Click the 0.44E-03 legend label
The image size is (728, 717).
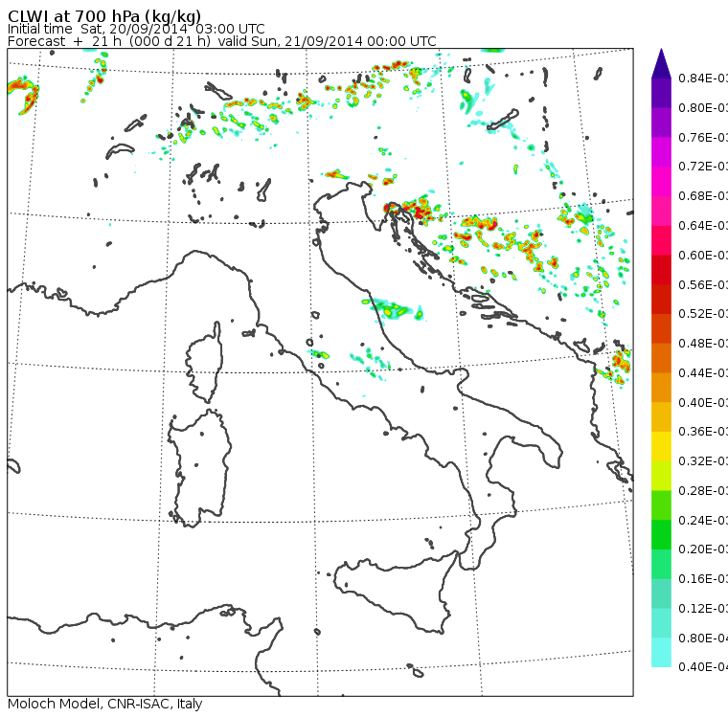pyautogui.click(x=703, y=372)
